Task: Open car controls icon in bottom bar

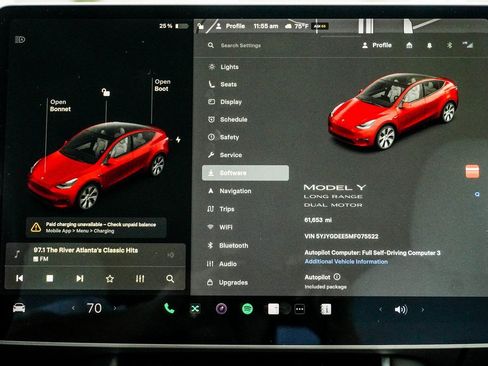Action: [19, 308]
